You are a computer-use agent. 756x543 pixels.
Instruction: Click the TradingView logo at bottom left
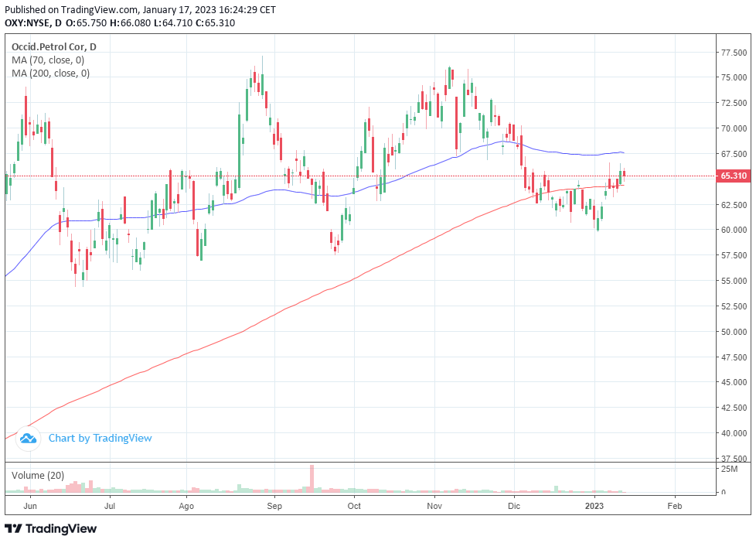point(50,528)
